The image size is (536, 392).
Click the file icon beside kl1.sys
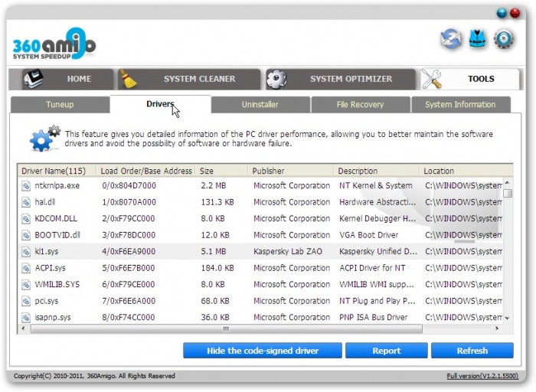(x=25, y=252)
